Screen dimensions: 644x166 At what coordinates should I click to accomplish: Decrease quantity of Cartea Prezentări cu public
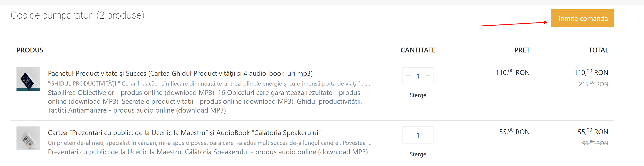coord(408,135)
